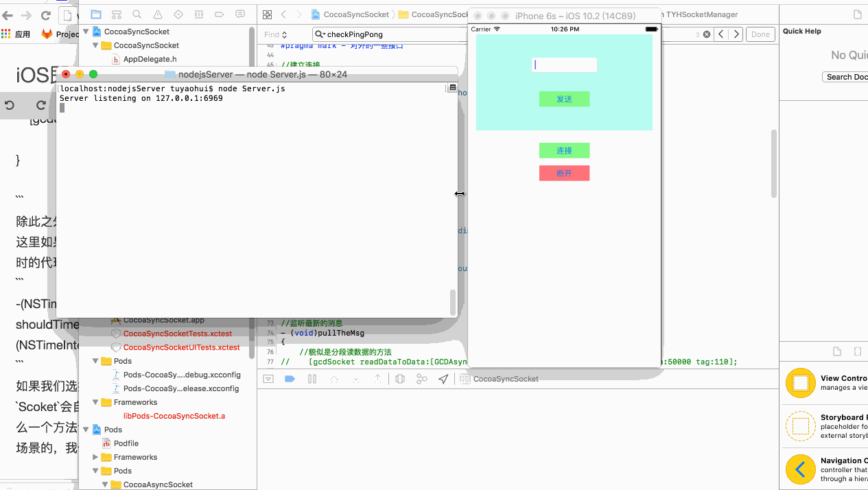Image resolution: width=868 pixels, height=490 pixels.
Task: Click the Simulate Location arrow icon
Action: point(443,379)
